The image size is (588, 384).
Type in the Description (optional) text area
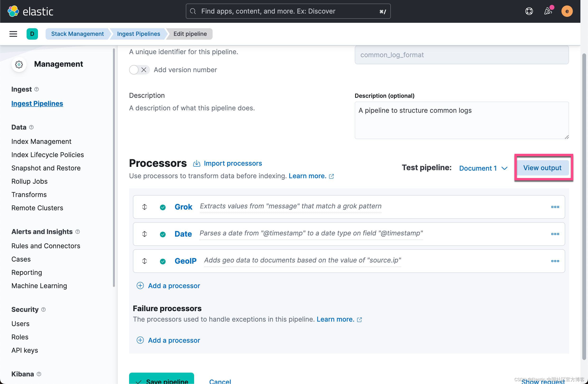[462, 121]
